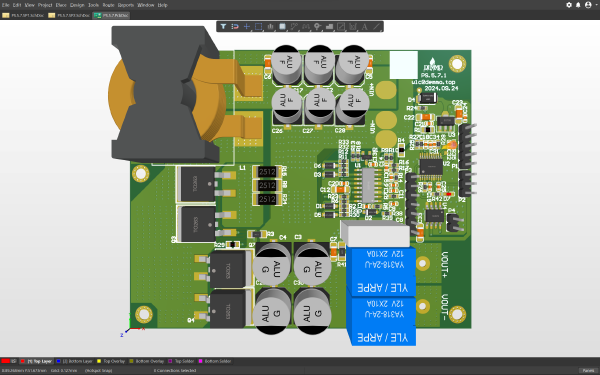The width and height of the screenshot is (600, 375).
Task: Select the place via tool
Action: [317, 26]
